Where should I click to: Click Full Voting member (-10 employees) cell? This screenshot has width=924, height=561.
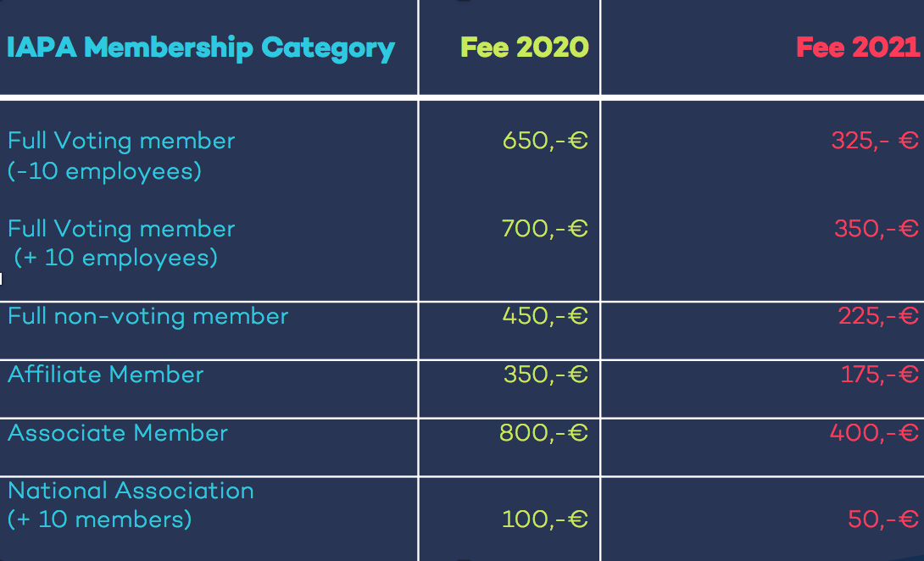[x=121, y=156]
